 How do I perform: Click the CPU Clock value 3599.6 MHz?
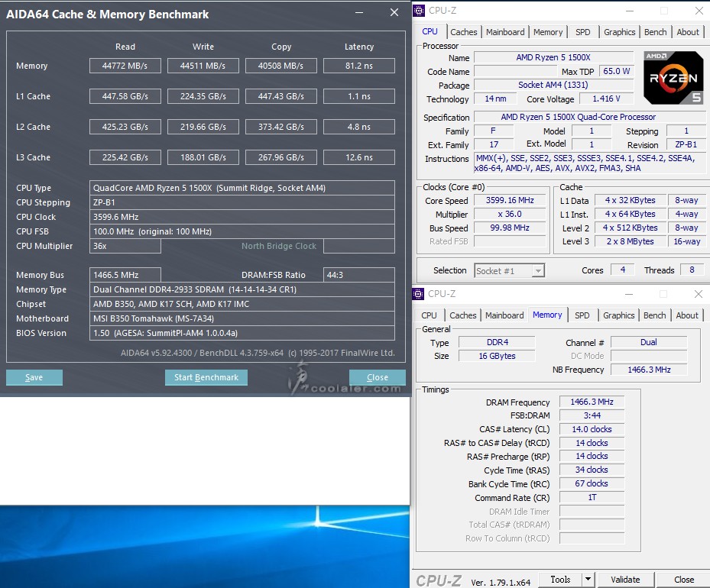tap(242, 217)
